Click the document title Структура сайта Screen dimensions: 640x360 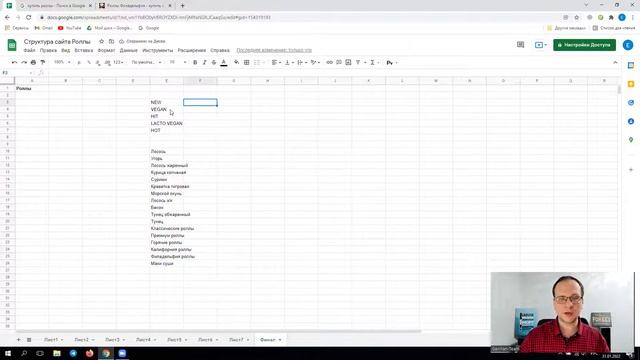pos(57,42)
